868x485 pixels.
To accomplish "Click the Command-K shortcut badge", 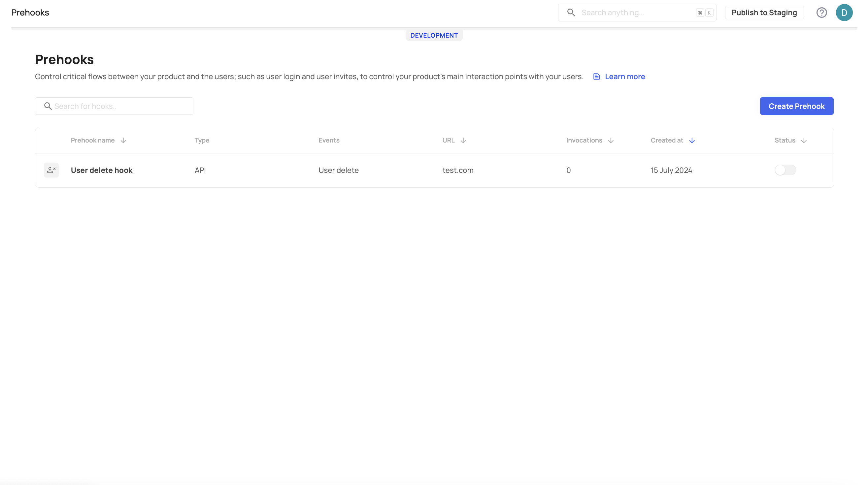I will (x=705, y=13).
